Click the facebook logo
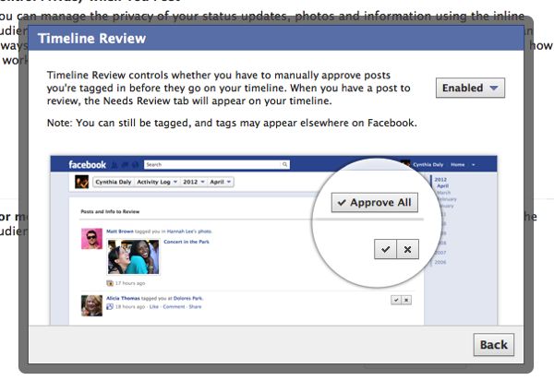Image resolution: width=554 pixels, height=392 pixels. [x=88, y=165]
